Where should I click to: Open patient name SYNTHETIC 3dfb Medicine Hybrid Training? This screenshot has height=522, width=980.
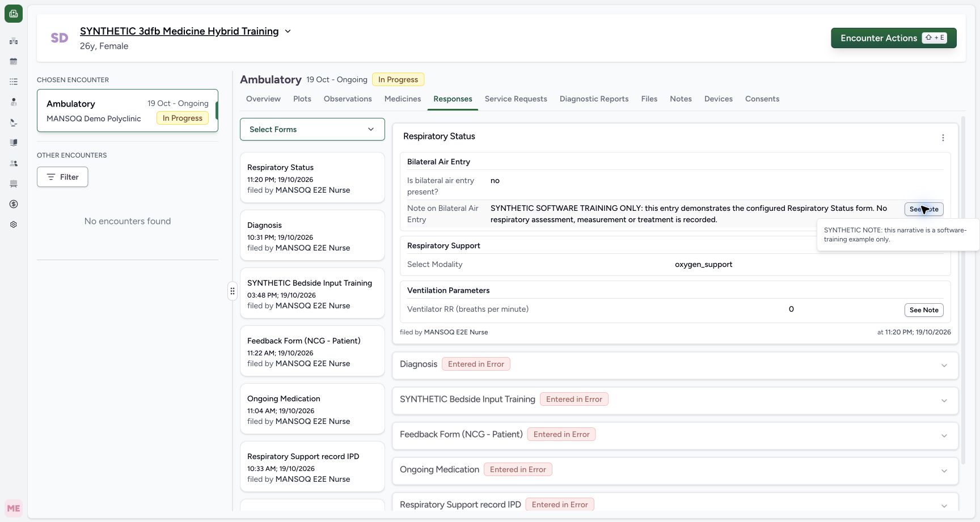point(179,31)
